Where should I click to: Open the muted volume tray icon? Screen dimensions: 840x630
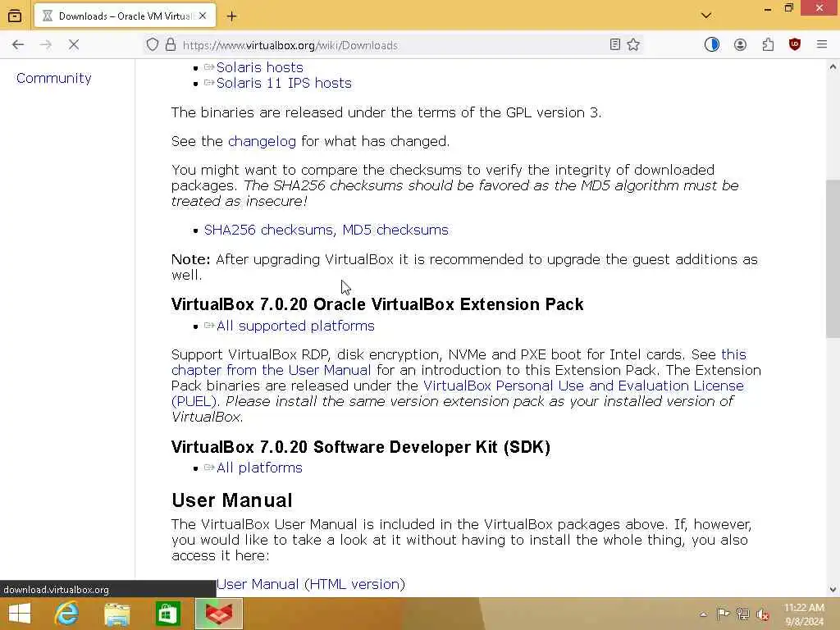tap(763, 614)
